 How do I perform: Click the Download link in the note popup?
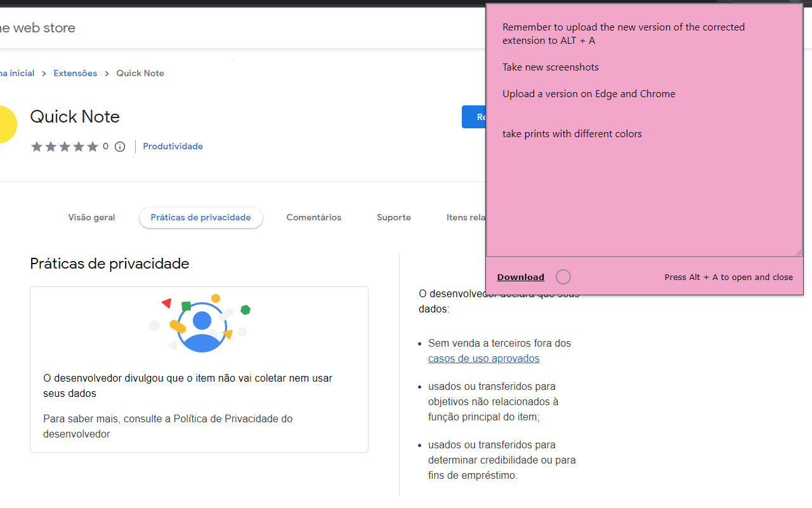pyautogui.click(x=521, y=277)
